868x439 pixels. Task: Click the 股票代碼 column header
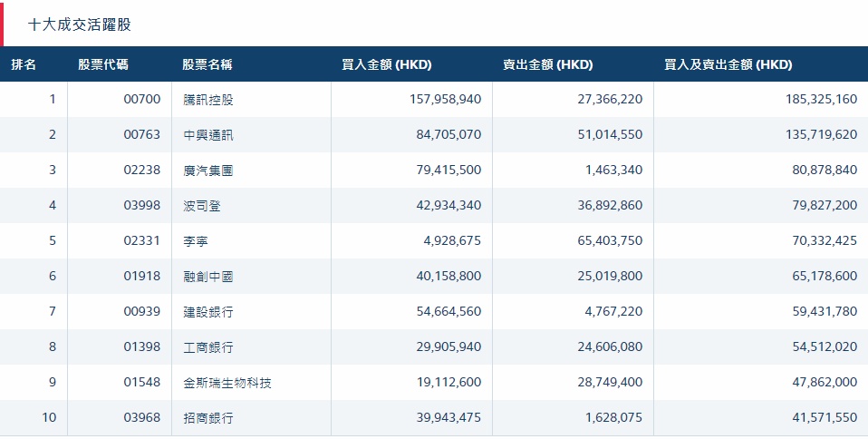103,64
